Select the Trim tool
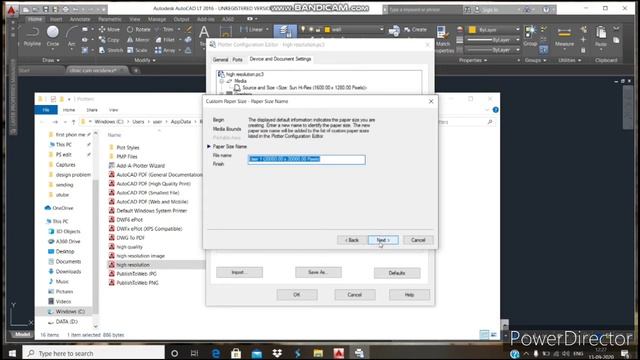Screen dimensions: 640x360 tap(164, 29)
